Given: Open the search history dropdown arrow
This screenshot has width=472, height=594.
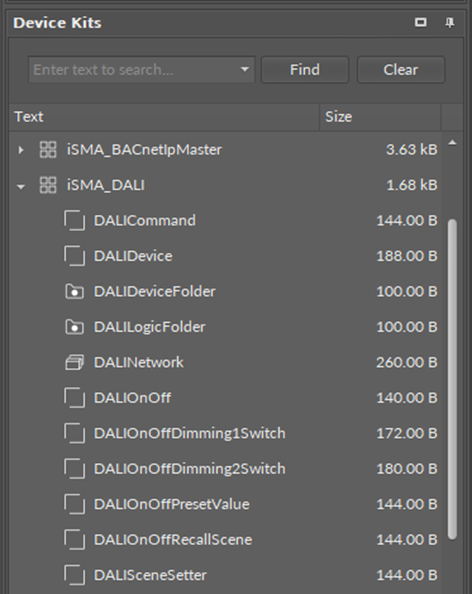Looking at the screenshot, I should coord(245,69).
